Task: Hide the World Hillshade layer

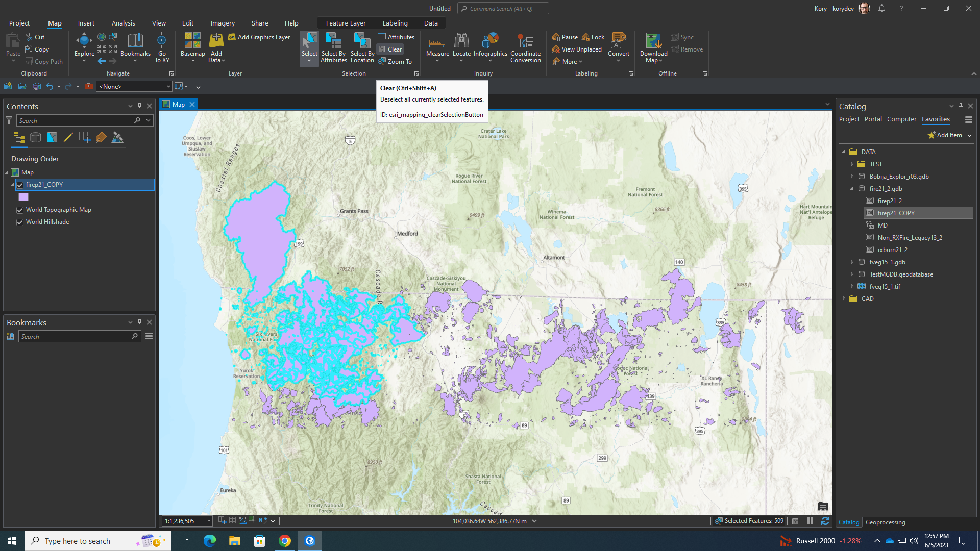Action: click(20, 222)
